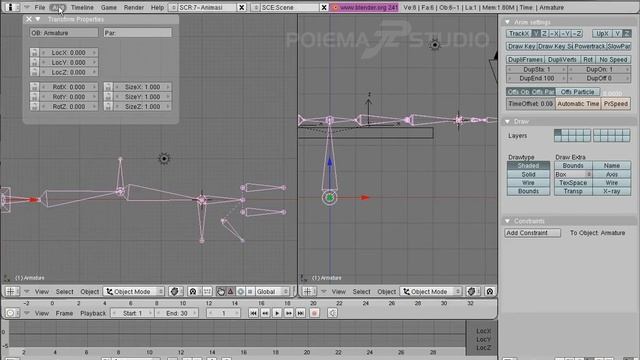640x360 pixels.
Task: Set drawtype to Solid
Action: tap(528, 174)
